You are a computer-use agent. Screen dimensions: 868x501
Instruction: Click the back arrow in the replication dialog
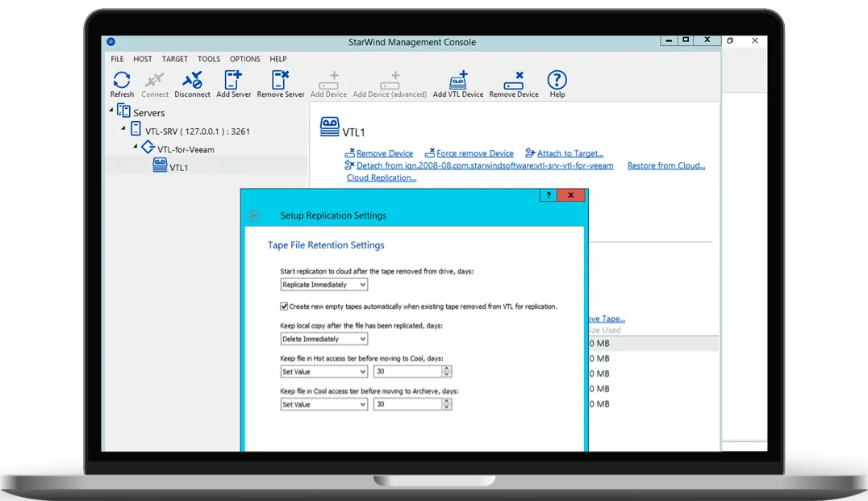pos(254,215)
